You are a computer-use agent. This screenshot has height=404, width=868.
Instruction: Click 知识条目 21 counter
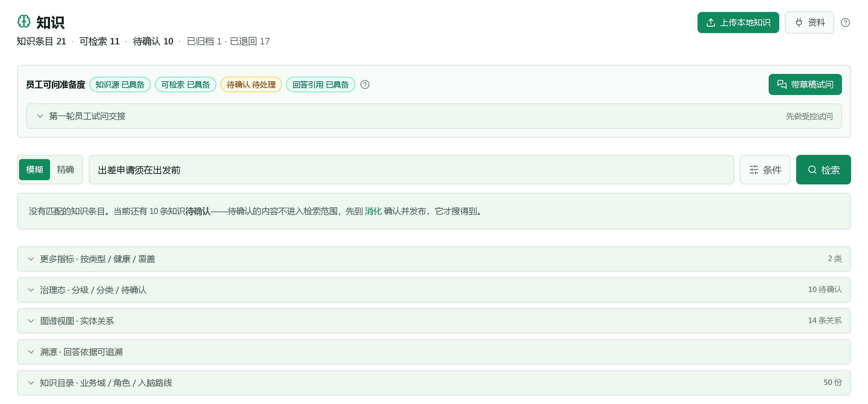(42, 41)
